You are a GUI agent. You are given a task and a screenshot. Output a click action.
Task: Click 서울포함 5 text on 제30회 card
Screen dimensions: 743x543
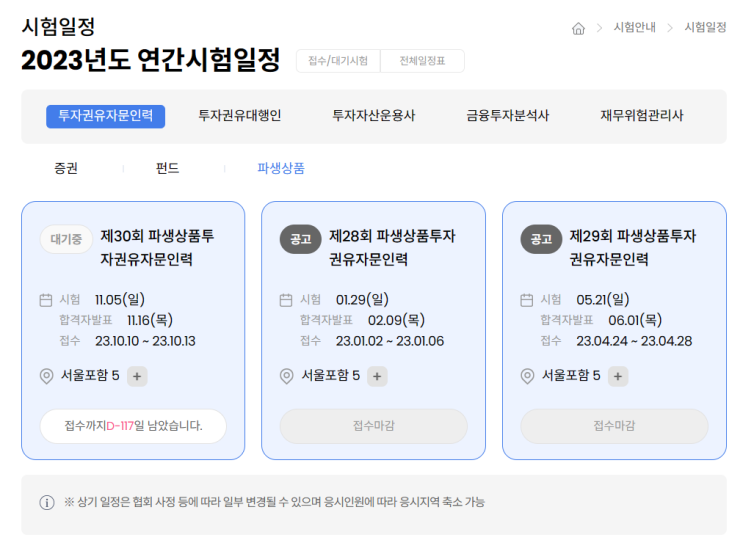coord(90,376)
